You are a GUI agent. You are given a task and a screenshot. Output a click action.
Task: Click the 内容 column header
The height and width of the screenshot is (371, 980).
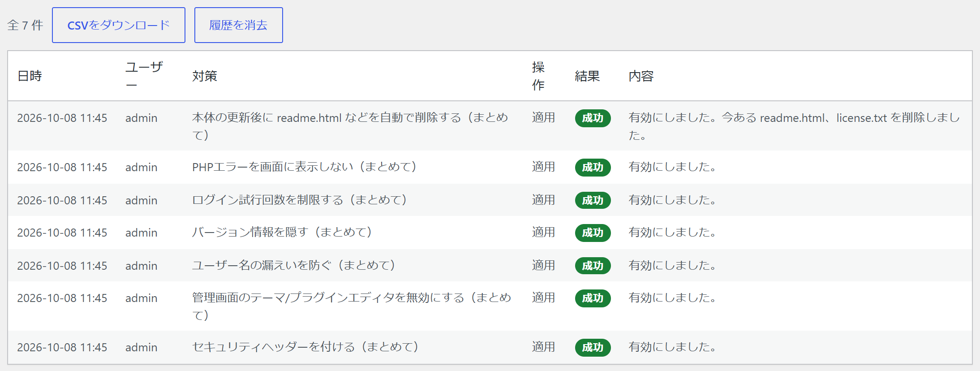(x=641, y=76)
